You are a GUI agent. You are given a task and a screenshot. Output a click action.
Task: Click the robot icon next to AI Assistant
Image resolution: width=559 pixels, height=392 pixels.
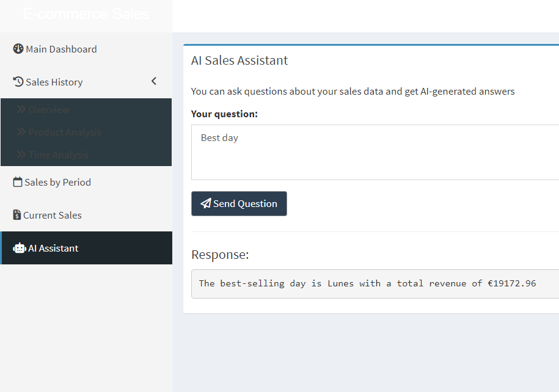(20, 248)
